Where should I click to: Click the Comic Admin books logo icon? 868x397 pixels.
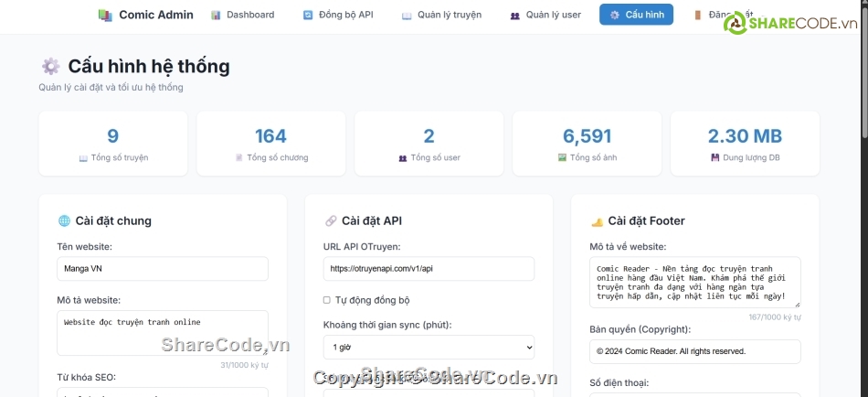(105, 15)
